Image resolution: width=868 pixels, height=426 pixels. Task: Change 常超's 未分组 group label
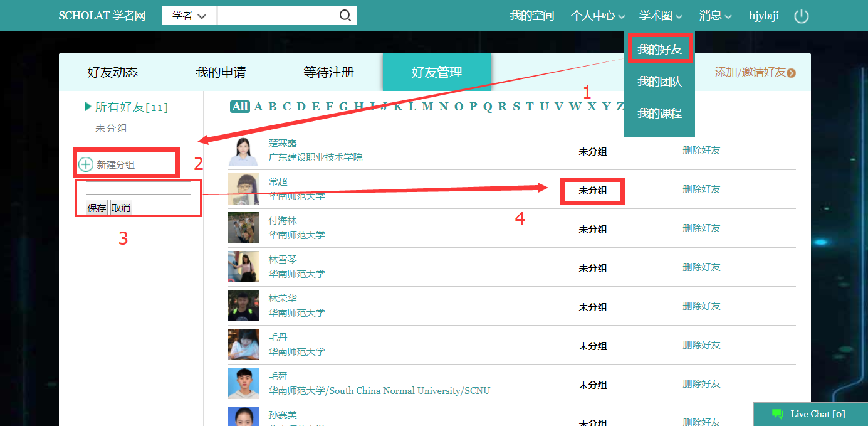[x=592, y=191]
